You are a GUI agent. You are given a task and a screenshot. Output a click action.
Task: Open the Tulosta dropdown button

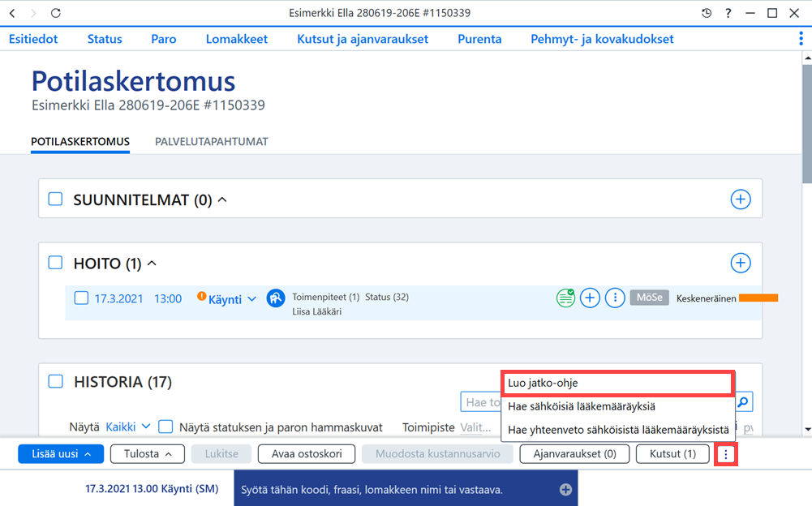148,453
